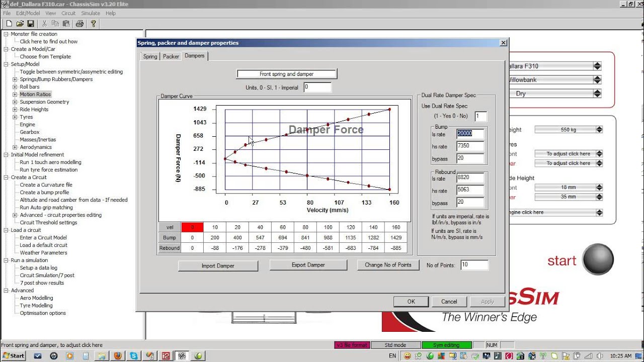644x362 pixels.
Task: Open Skype from the taskbar
Action: coord(134,355)
